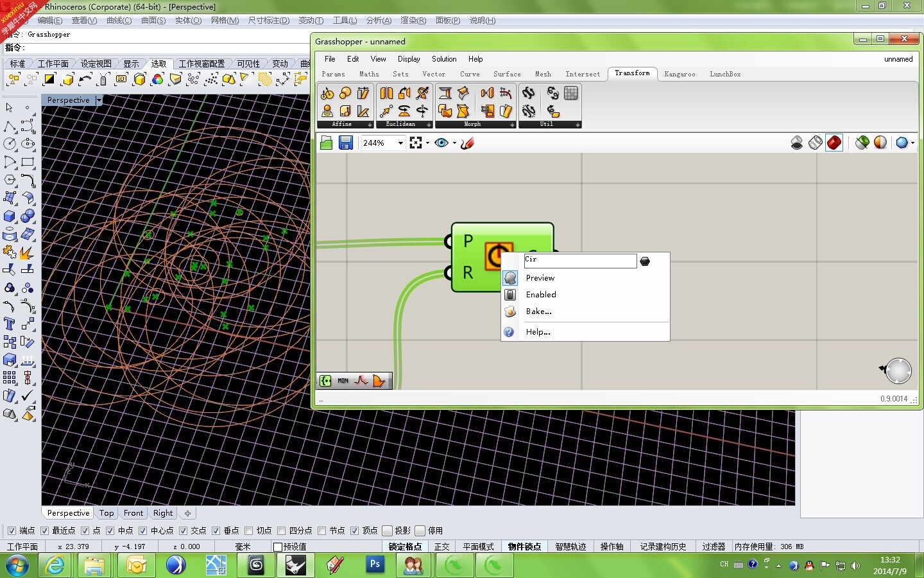Choose the Polyline tool in Rhino sidebar
This screenshot has width=924, height=578.
10,126
